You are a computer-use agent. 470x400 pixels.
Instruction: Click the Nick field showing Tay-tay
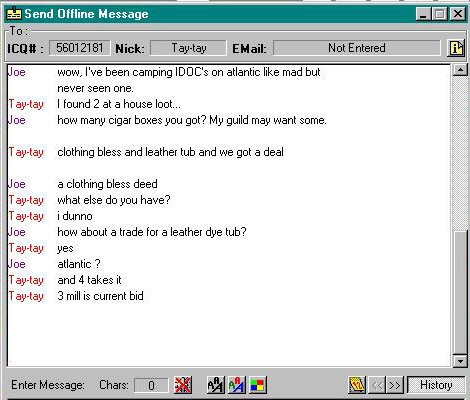(x=189, y=48)
